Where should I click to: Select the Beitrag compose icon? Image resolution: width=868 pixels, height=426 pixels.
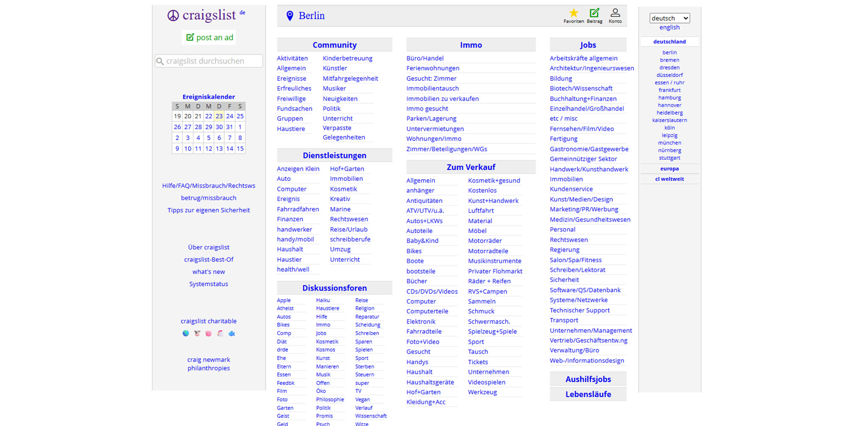tap(594, 13)
